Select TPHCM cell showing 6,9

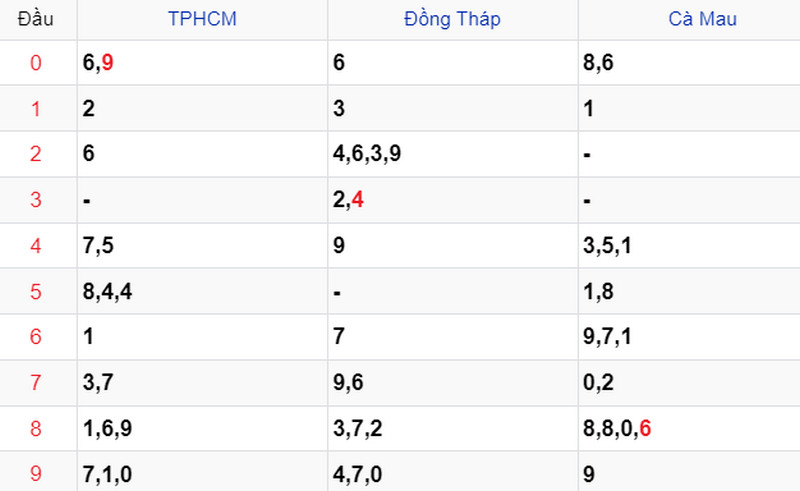click(x=202, y=63)
